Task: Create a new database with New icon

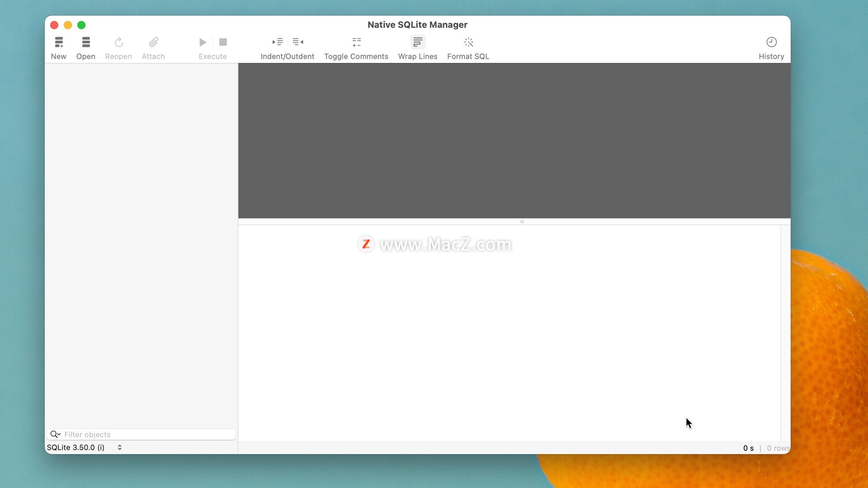Action: pos(59,42)
